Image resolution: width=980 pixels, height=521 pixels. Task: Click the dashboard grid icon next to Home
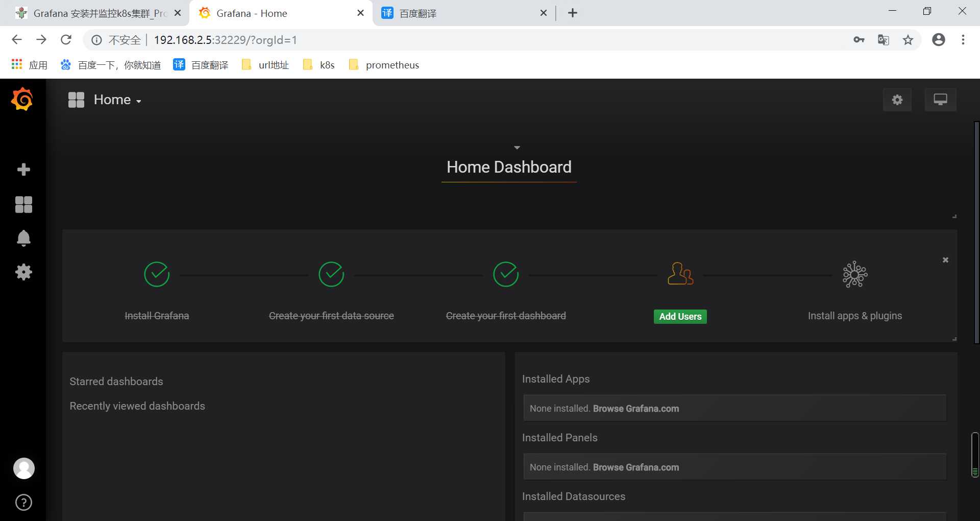(76, 100)
